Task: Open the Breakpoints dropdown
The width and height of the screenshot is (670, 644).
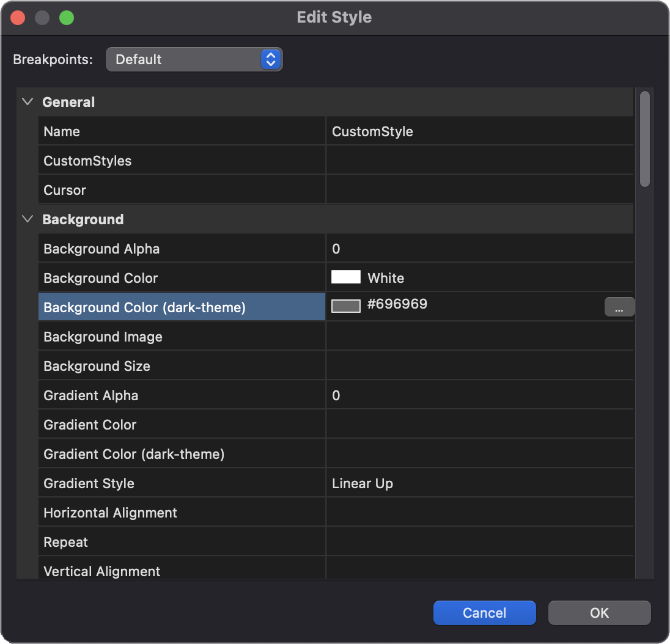Action: 194,59
